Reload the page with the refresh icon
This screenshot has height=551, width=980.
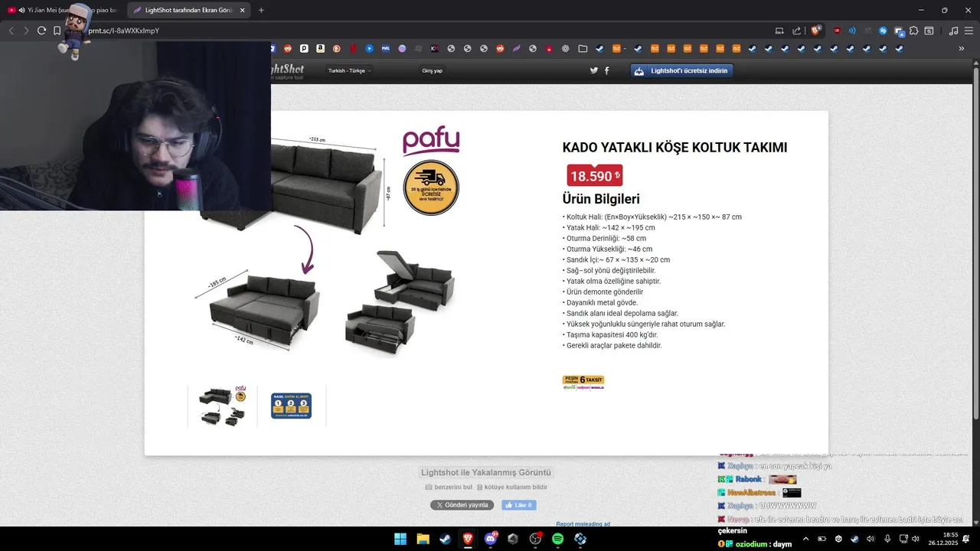click(x=42, y=31)
